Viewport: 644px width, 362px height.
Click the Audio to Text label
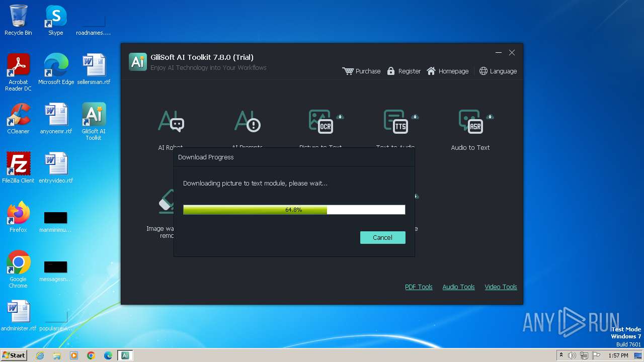tap(470, 147)
